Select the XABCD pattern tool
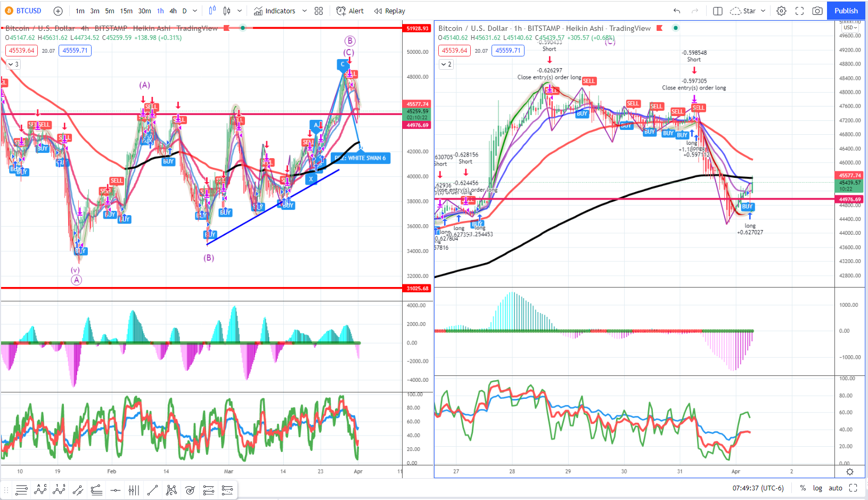Viewport: 868px width, 500px height. [171, 490]
